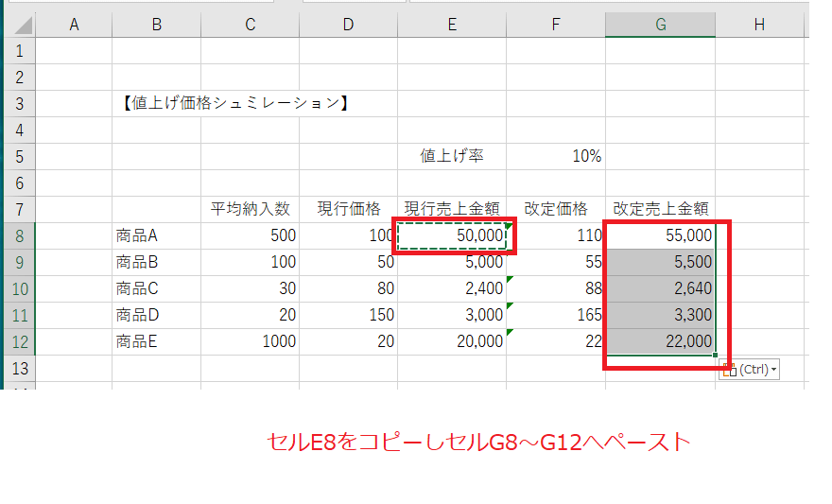Screen dimensions: 832x504
Task: Click the title cell 【値上げ価格シュミレーション】
Action: 234,103
